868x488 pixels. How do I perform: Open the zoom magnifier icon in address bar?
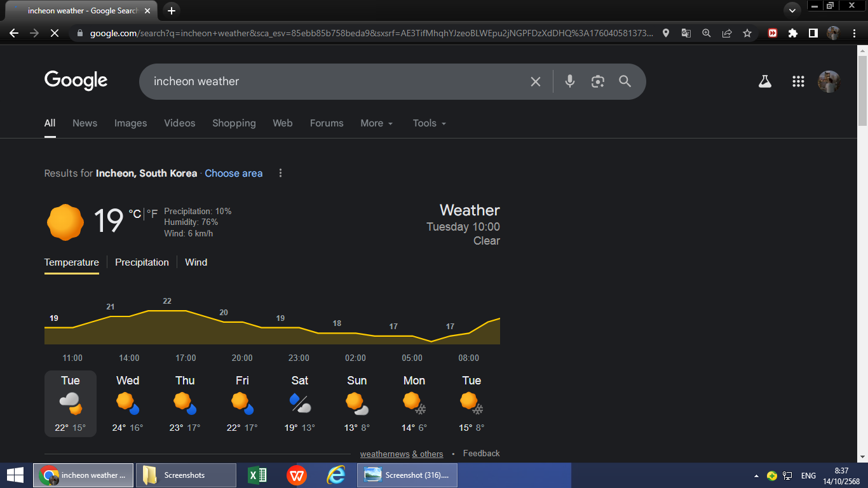[x=707, y=33]
